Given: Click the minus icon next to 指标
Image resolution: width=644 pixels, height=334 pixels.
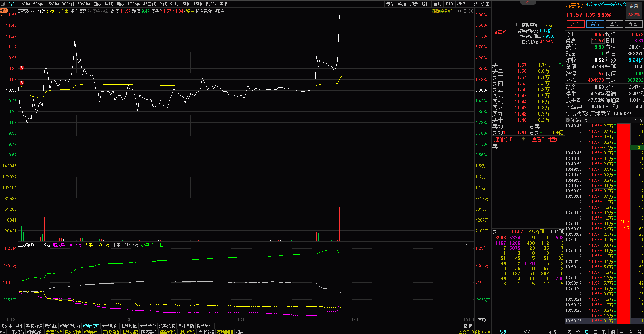Looking at the screenshot, I should [487, 326].
